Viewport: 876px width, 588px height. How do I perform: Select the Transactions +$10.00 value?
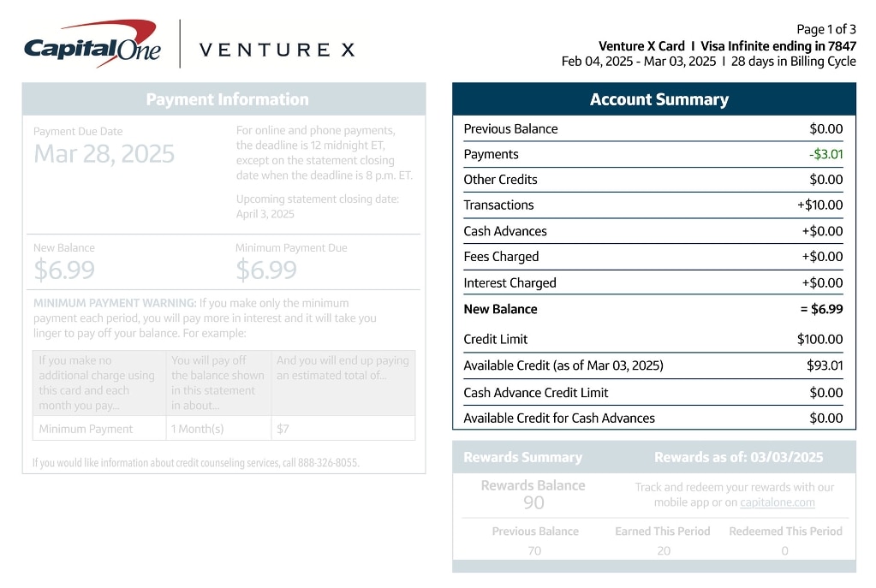[819, 205]
